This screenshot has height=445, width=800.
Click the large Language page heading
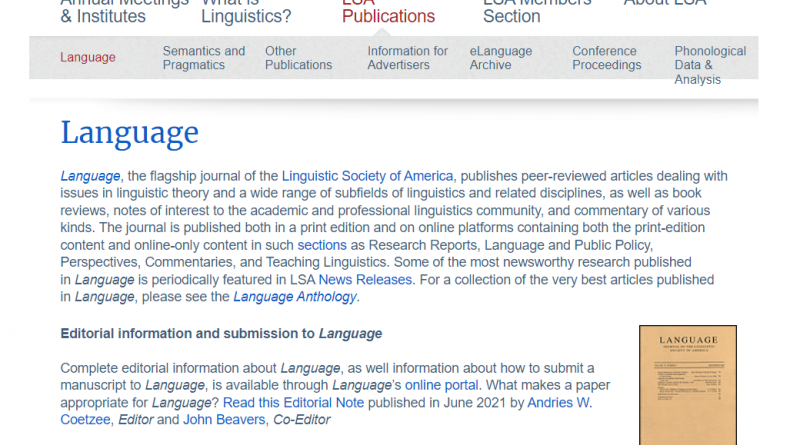point(130,133)
